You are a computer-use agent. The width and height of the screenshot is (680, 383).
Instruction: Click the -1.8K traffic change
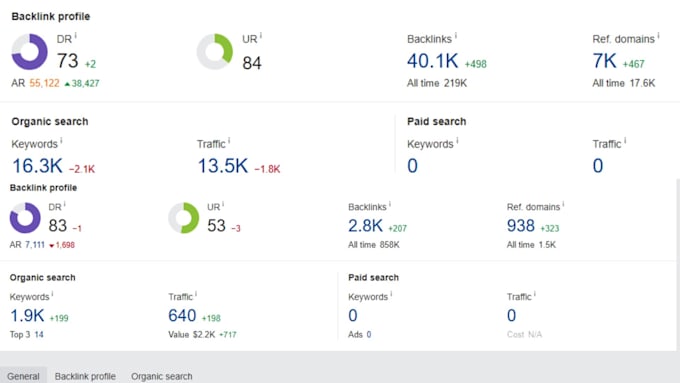tap(267, 169)
